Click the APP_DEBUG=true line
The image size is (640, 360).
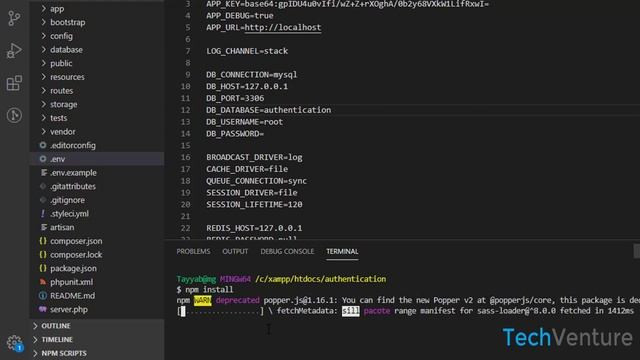click(240, 16)
